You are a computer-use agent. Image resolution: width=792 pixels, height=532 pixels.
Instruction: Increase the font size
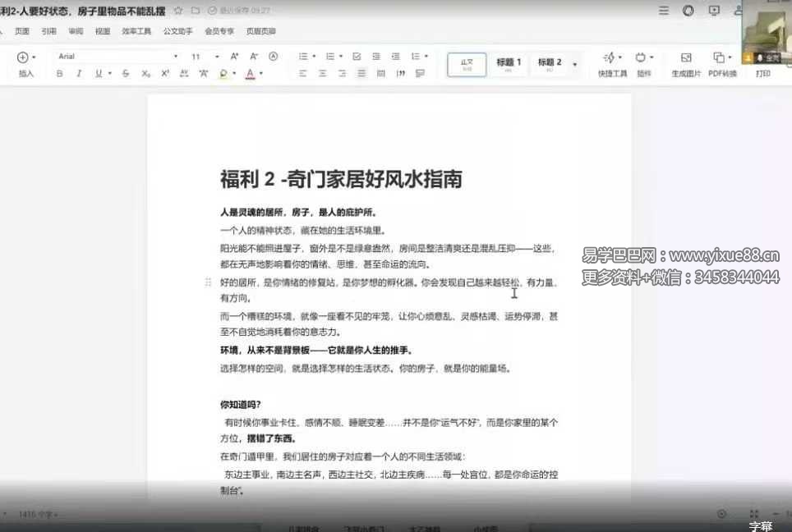(234, 57)
